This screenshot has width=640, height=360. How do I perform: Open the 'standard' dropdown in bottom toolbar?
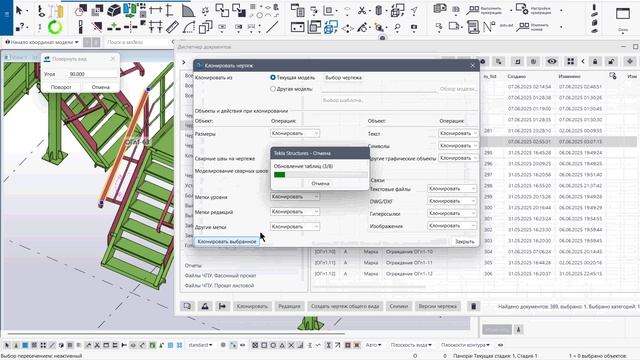(x=200, y=345)
